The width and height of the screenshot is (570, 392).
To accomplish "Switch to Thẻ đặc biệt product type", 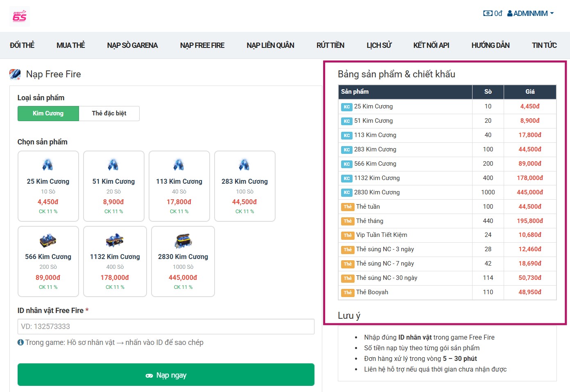I will [x=109, y=113].
